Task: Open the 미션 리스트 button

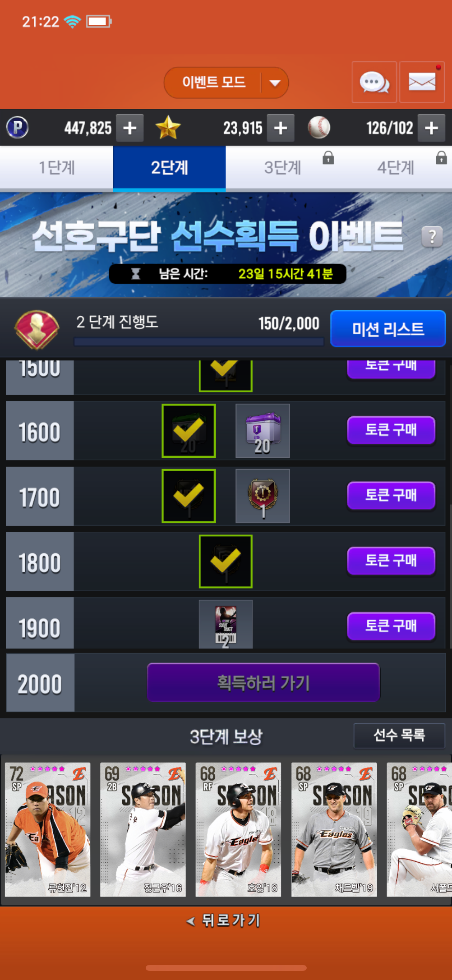Action: pos(388,329)
